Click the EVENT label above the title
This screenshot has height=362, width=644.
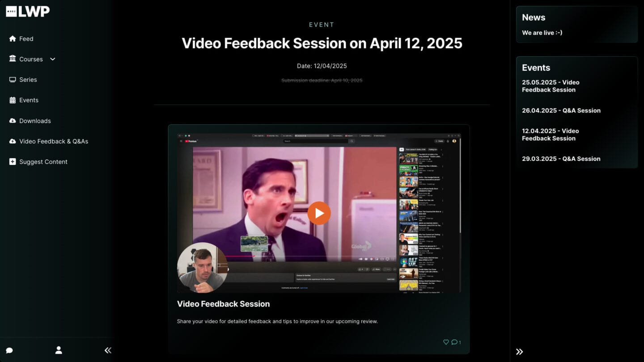pyautogui.click(x=322, y=25)
